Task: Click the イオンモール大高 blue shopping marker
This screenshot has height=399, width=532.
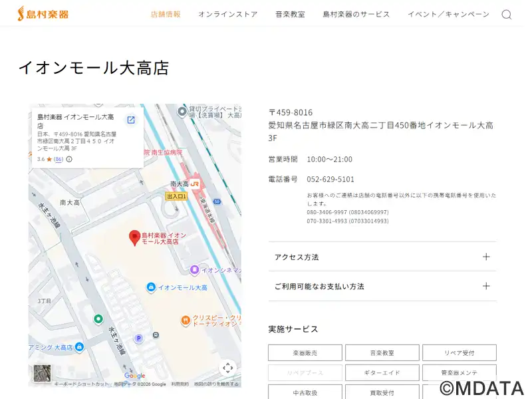Action: pyautogui.click(x=151, y=287)
